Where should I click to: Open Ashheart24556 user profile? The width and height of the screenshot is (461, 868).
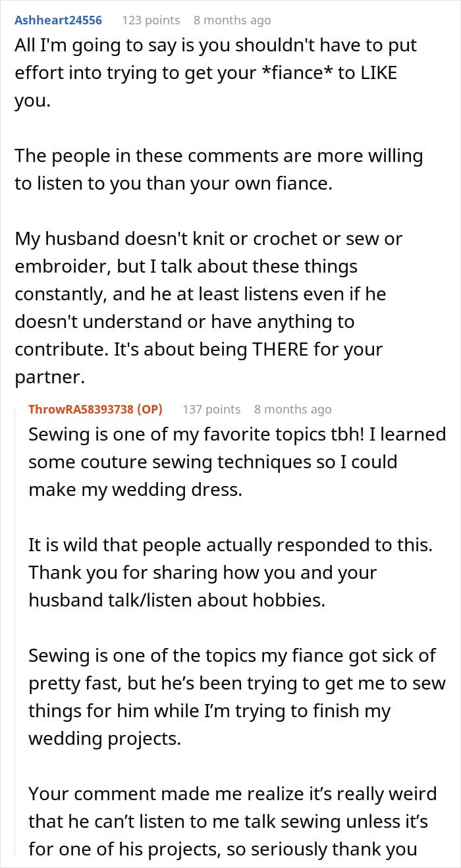59,20
